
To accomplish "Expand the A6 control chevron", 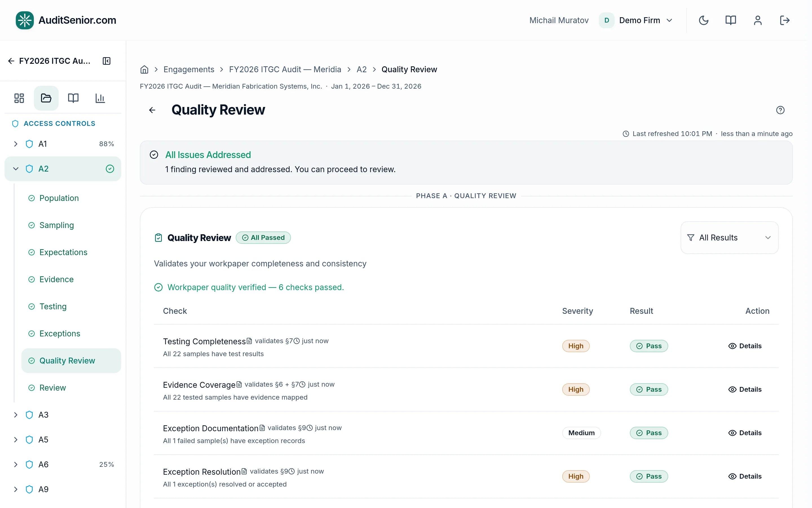I will click(16, 465).
